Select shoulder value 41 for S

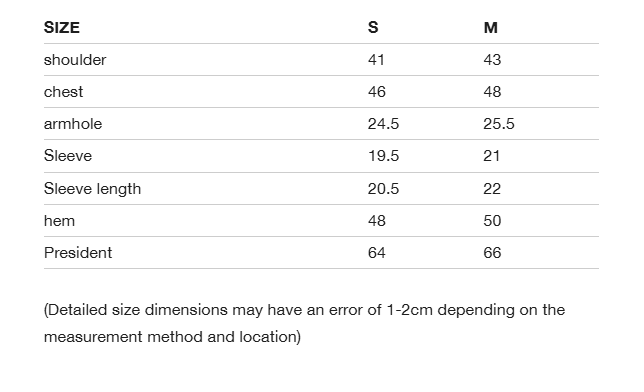coord(376,60)
